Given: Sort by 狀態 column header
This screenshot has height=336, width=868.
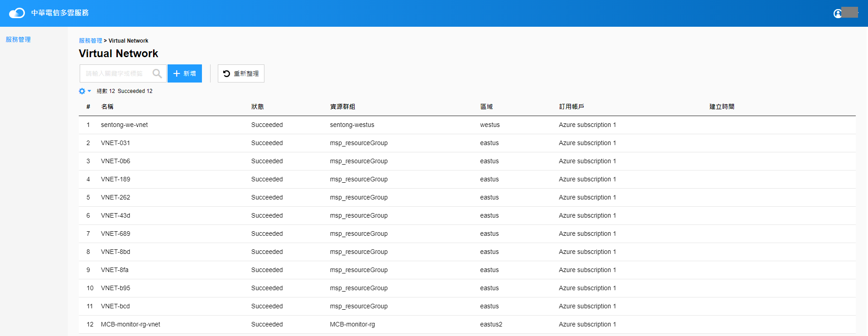Looking at the screenshot, I should click(x=258, y=107).
